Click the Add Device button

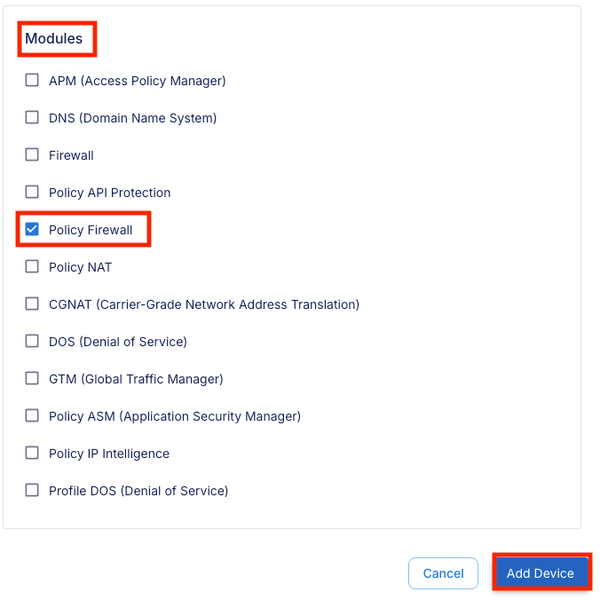[x=540, y=573]
